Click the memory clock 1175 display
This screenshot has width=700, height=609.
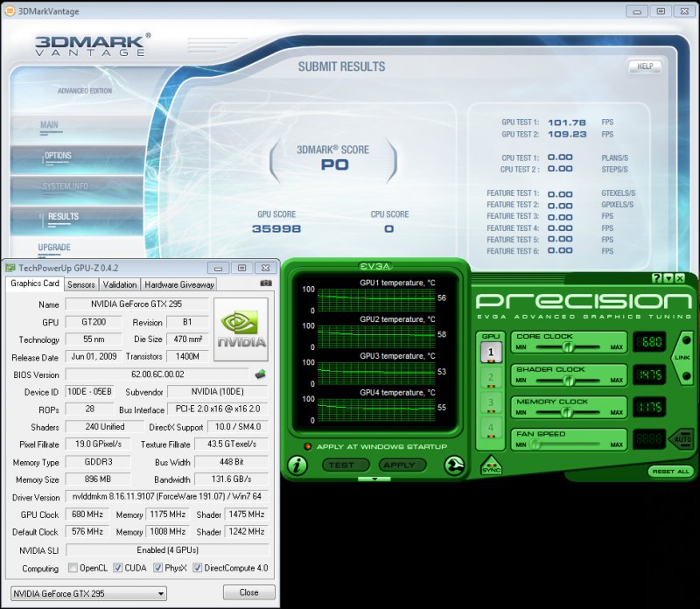coord(649,407)
